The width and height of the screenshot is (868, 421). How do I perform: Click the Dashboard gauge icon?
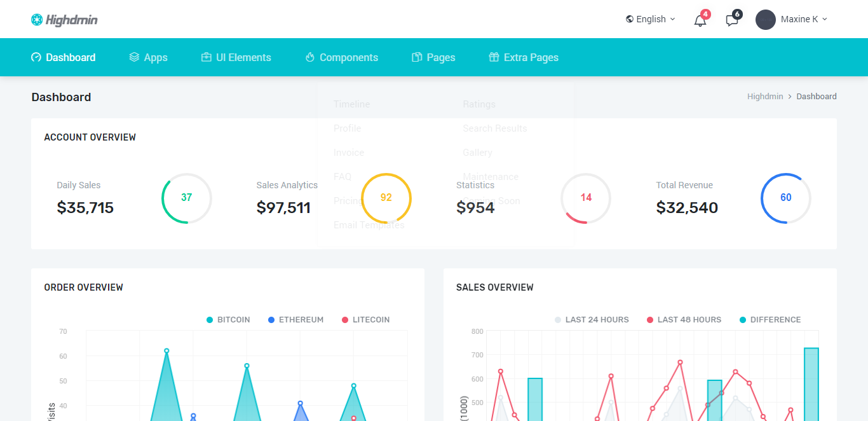tap(36, 57)
